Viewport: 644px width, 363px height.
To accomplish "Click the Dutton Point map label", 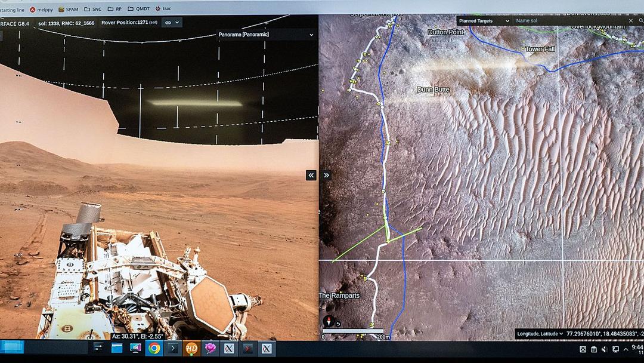I will pos(445,32).
